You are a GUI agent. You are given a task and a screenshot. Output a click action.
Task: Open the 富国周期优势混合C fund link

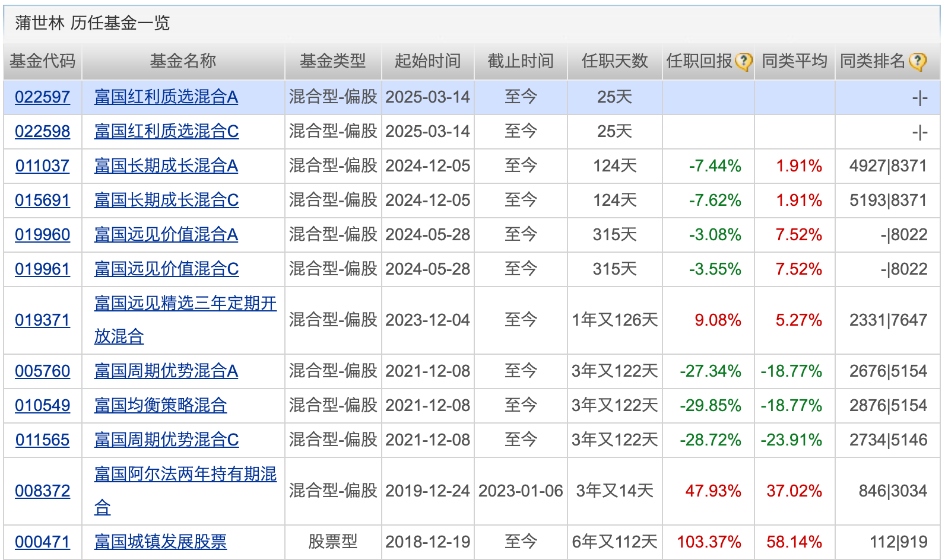pyautogui.click(x=166, y=440)
